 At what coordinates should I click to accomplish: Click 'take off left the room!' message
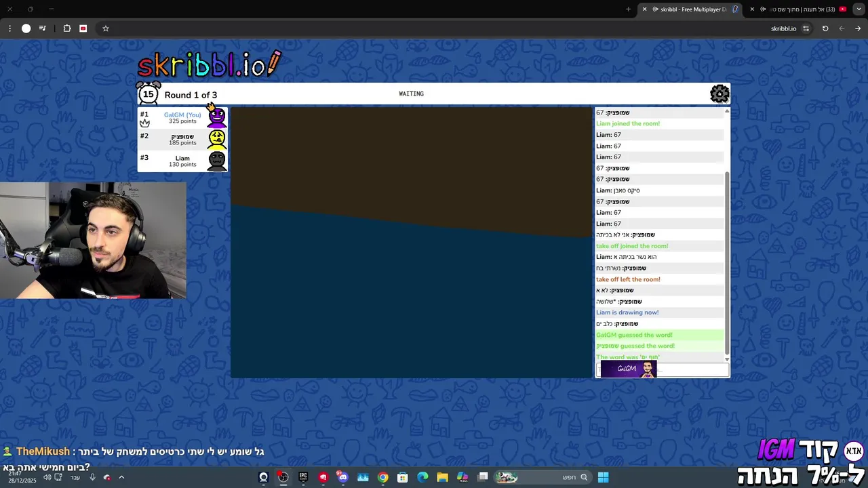628,279
